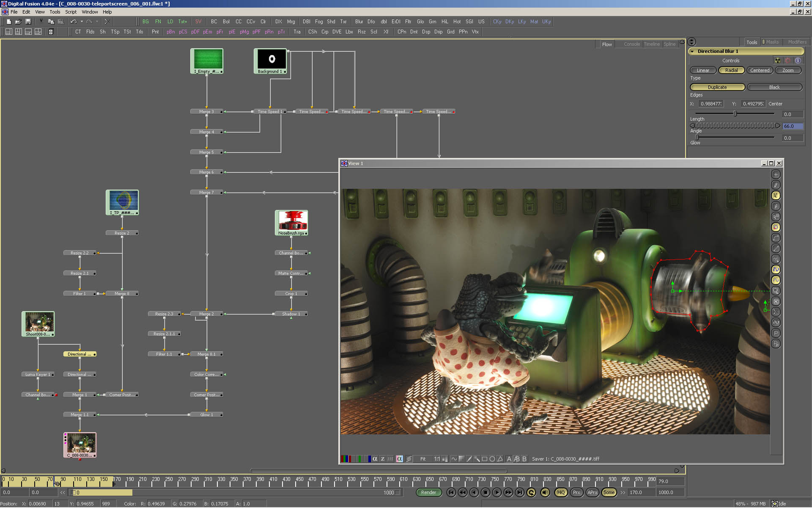This screenshot has height=508, width=812.
Task: Click the rectangle mask icon in View toolbar
Action: click(x=485, y=459)
